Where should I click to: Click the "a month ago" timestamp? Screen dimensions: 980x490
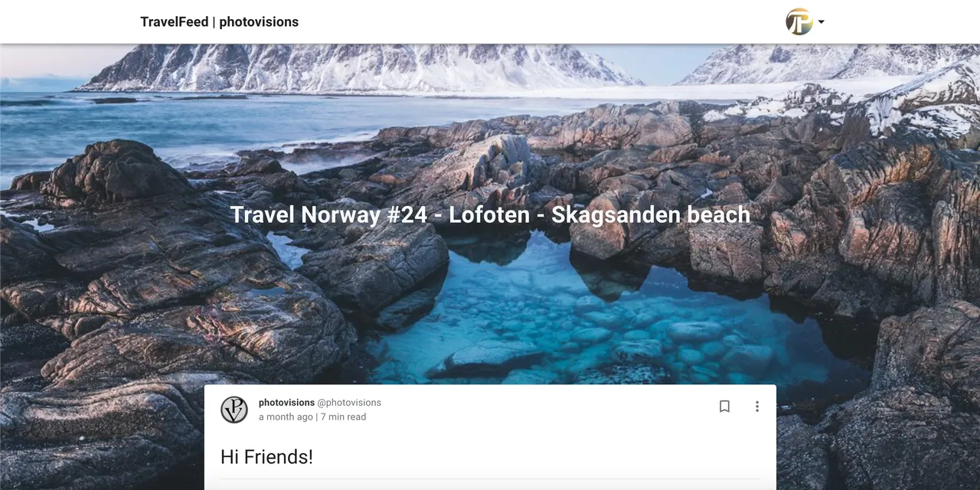pyautogui.click(x=286, y=417)
